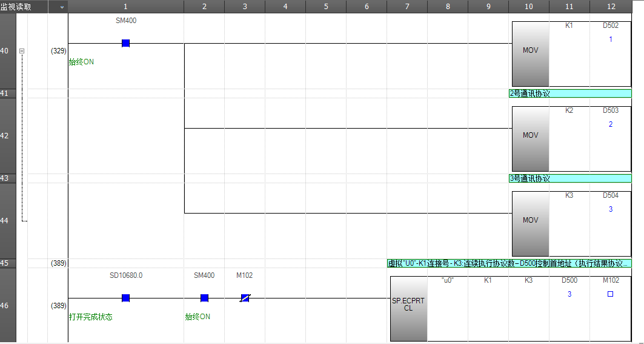Screen dimensions: 644x344
Task: Select the SM400 contact on row 46
Action: tap(204, 298)
